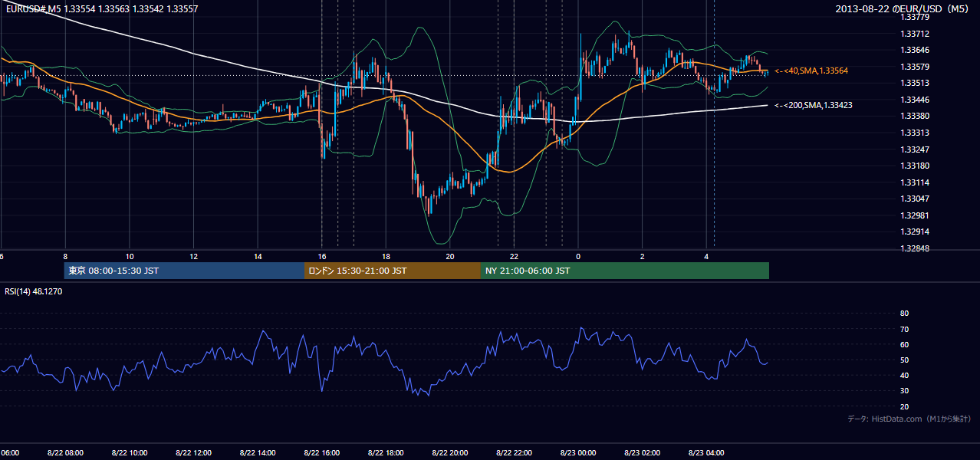Screen dimensions: 980x460
Task: Click the bottom time label "8/22 12:00"
Action: click(x=193, y=453)
